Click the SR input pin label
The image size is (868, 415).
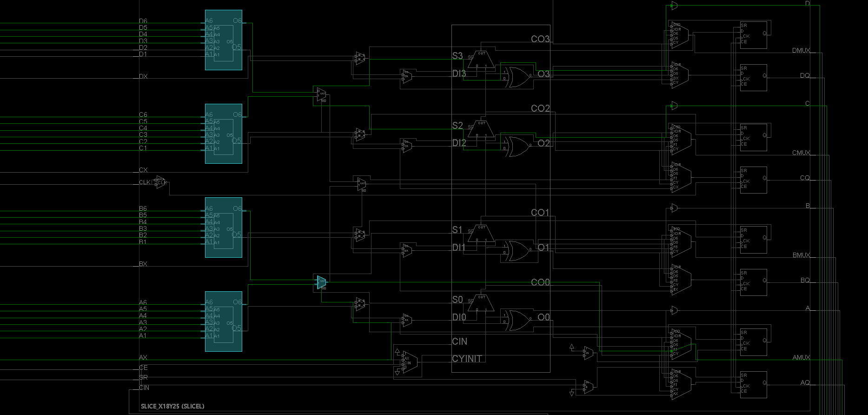(143, 377)
